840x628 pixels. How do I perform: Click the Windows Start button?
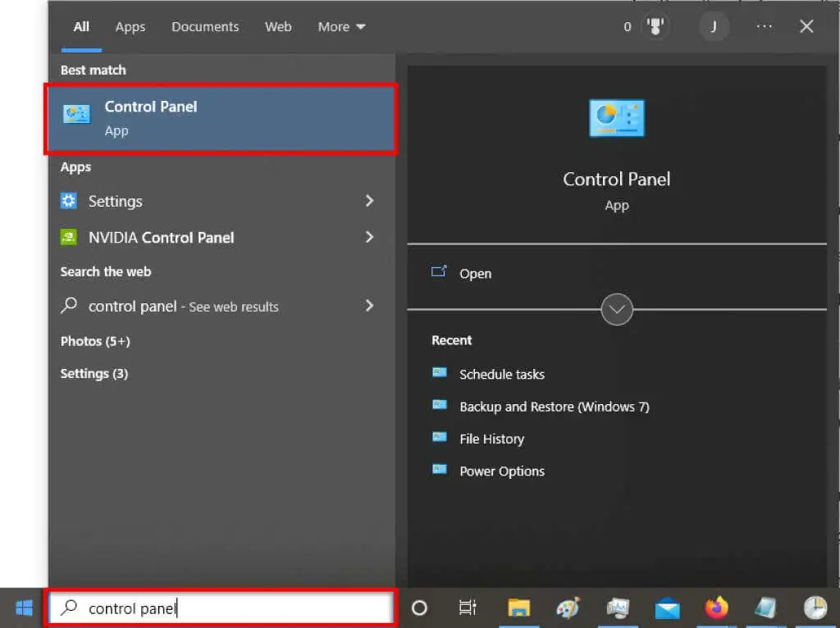(x=24, y=608)
